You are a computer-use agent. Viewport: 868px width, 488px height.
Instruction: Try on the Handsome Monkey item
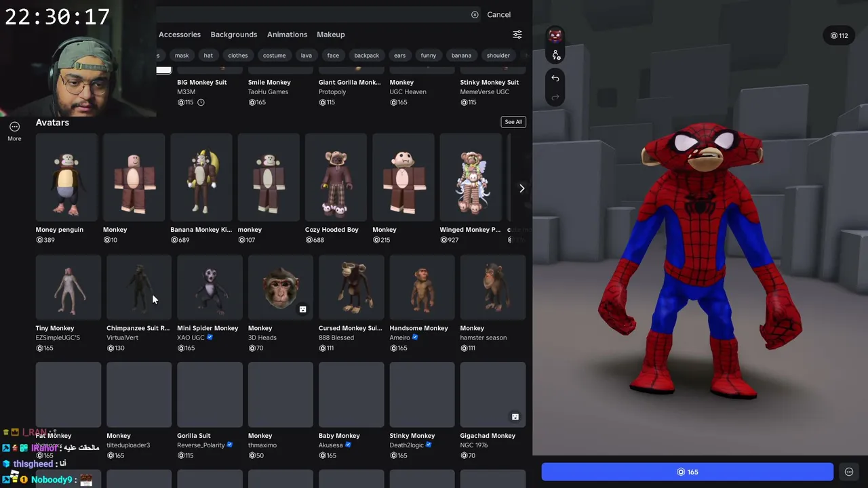point(422,287)
